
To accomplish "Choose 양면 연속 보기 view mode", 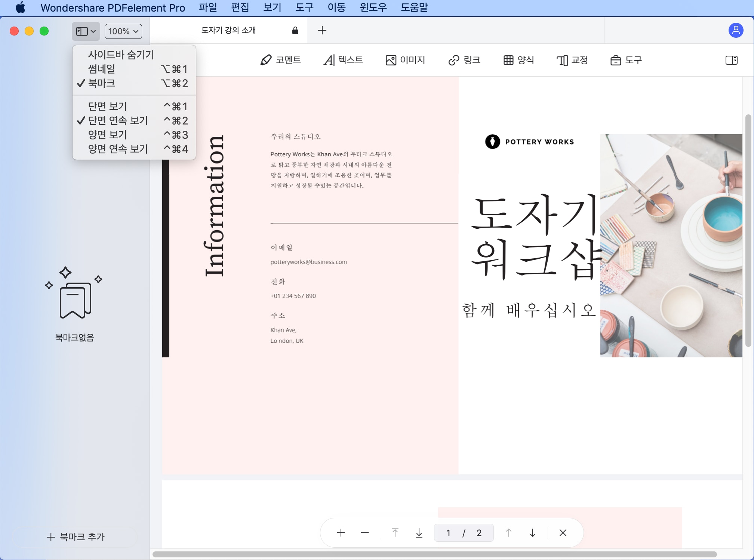I will [134, 149].
